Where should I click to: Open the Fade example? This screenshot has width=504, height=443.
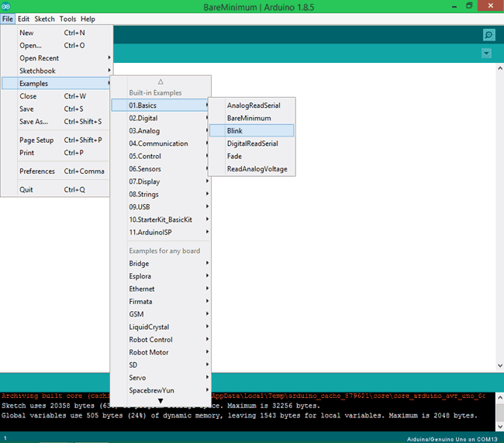pos(252,156)
